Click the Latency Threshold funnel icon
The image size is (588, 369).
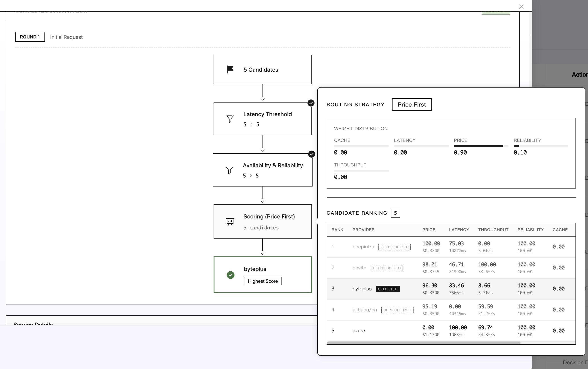(230, 119)
